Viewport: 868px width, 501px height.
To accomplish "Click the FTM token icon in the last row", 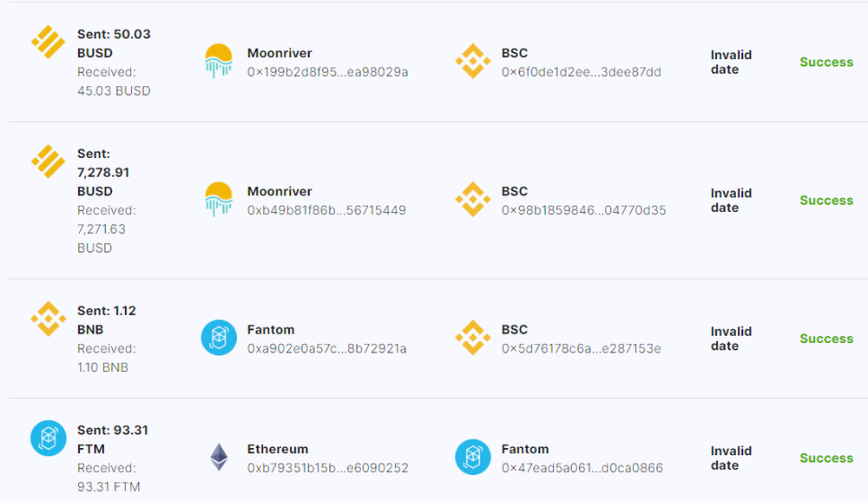I will 48,438.
